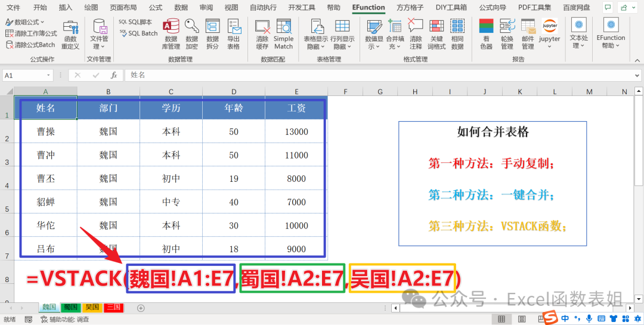Switch to the 蜀国 sheet tab

point(70,307)
